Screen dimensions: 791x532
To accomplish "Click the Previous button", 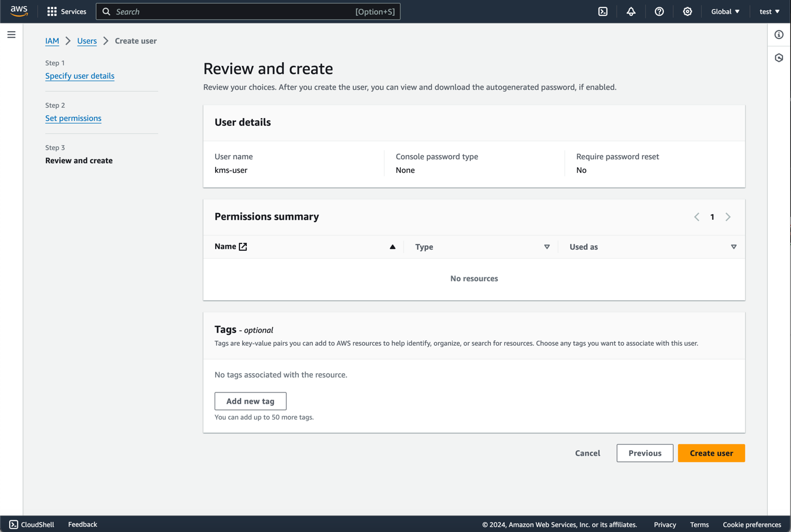I will pos(645,453).
